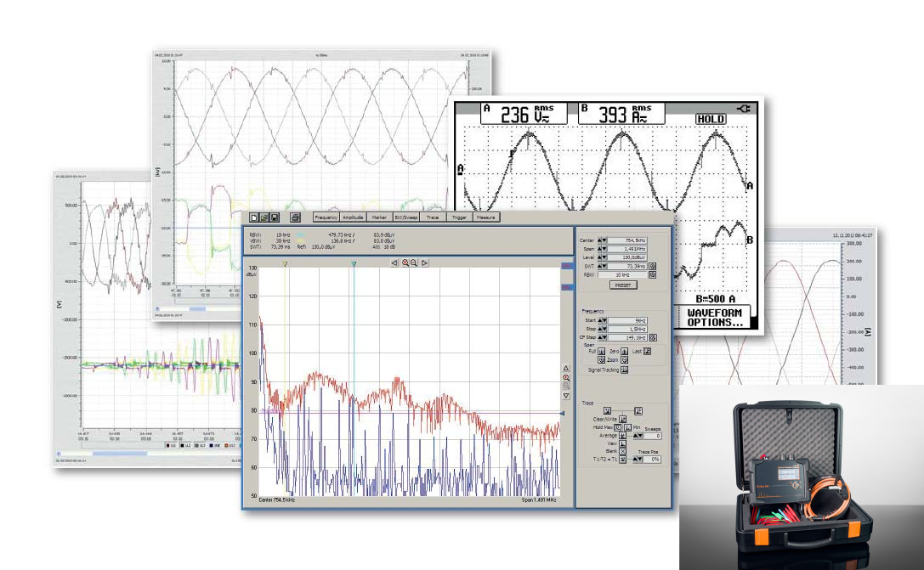Viewport: 924px width, 570px height.
Task: Click the Center frequency stepper arrows
Action: coord(602,240)
